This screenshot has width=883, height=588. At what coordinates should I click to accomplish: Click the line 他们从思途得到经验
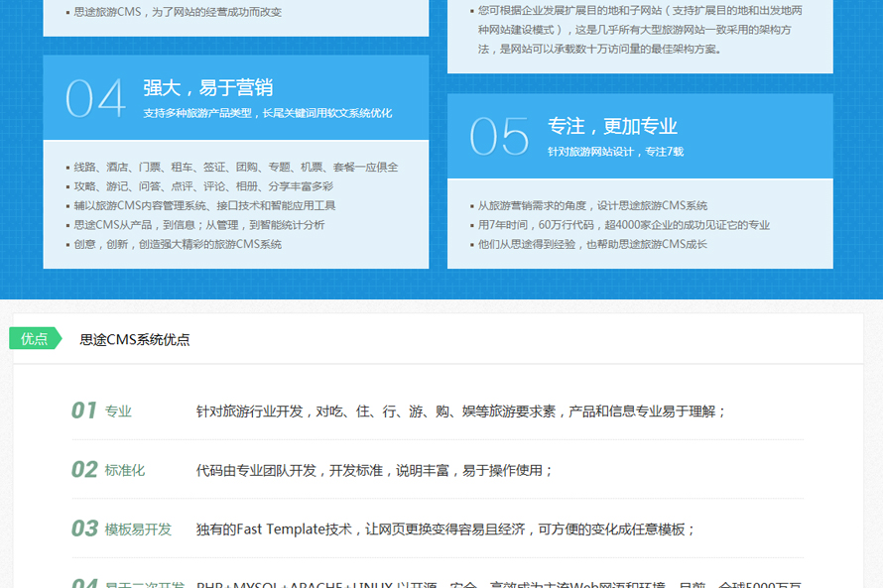click(592, 244)
